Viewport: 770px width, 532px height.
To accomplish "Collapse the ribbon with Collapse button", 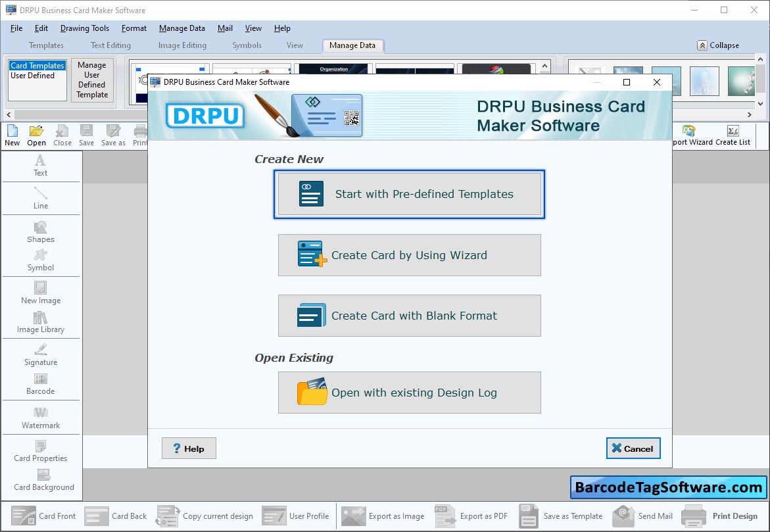I will pos(718,45).
